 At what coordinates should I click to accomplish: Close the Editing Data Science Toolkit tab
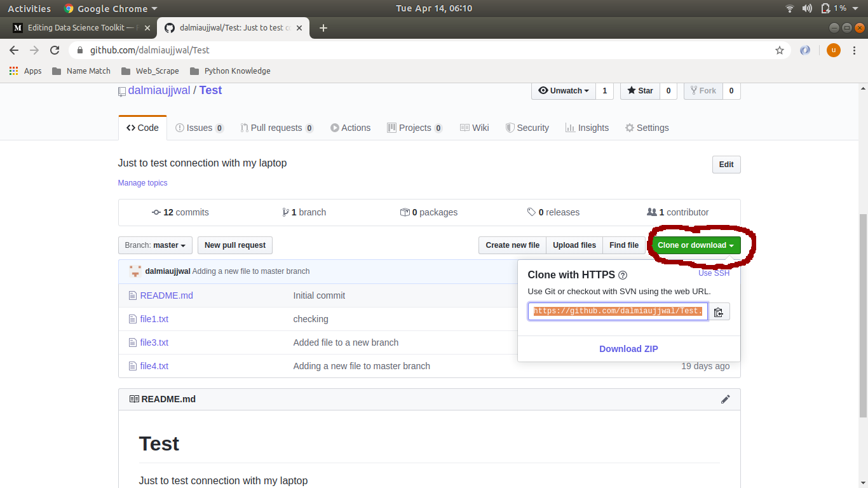147,28
